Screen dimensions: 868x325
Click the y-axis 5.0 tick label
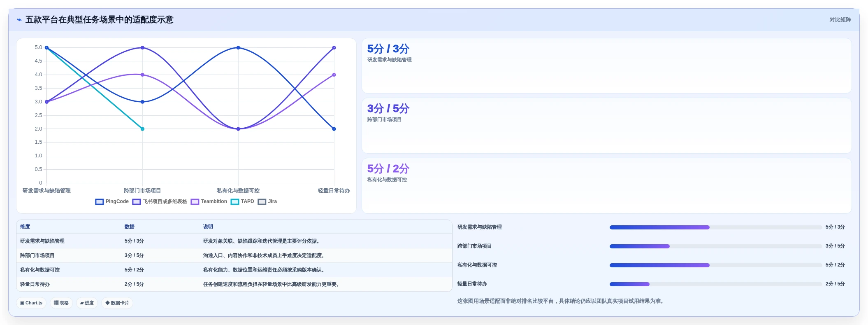point(38,47)
